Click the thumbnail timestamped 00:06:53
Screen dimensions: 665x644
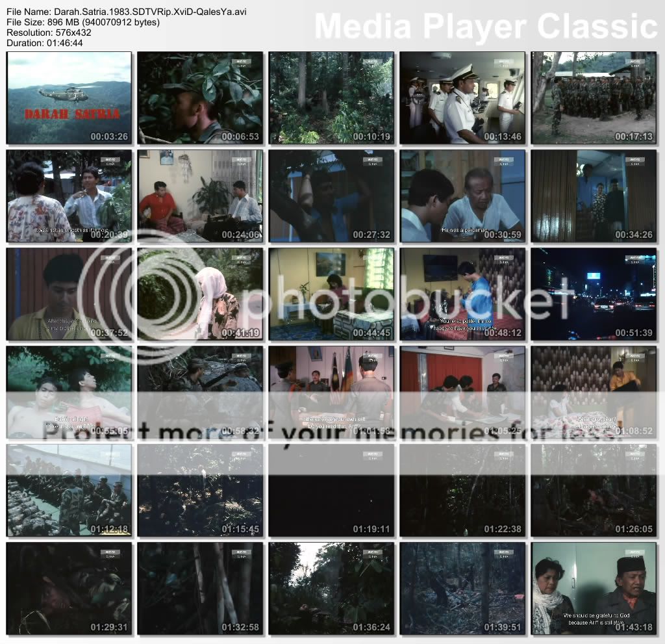pyautogui.click(x=200, y=98)
